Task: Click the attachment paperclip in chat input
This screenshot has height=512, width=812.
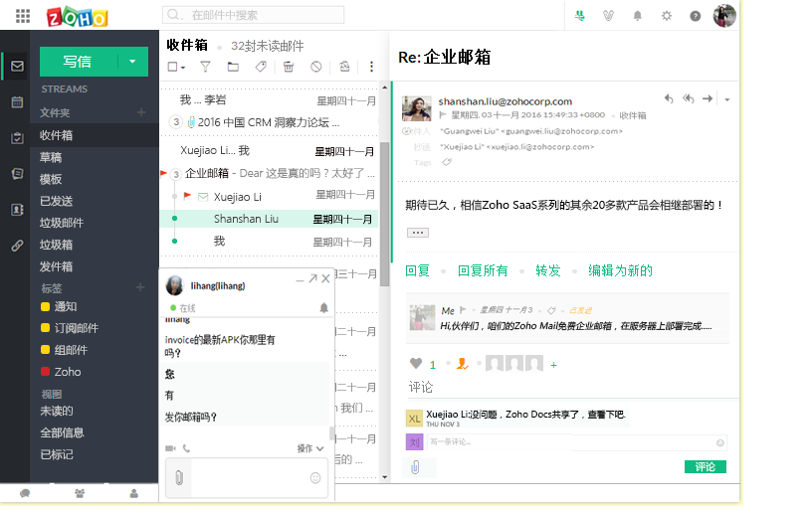Action: tap(179, 477)
